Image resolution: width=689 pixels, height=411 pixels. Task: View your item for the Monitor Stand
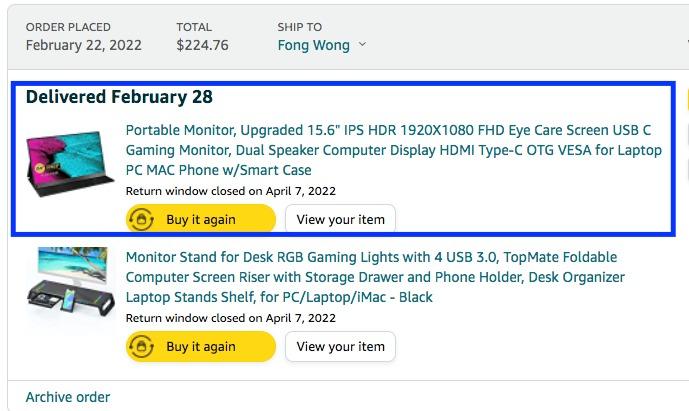coord(340,346)
